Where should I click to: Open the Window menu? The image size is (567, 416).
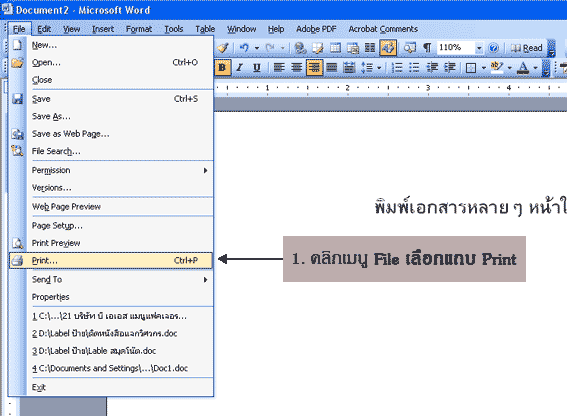[242, 29]
